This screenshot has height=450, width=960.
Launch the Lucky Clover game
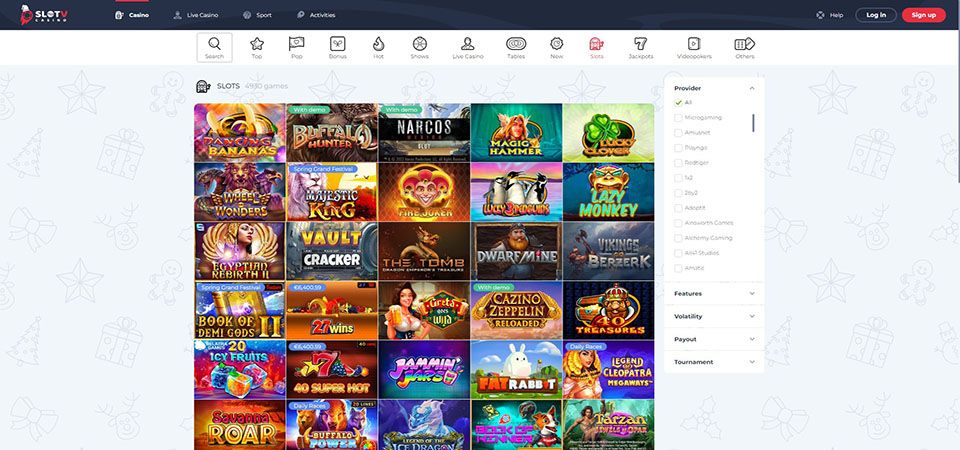tap(609, 132)
